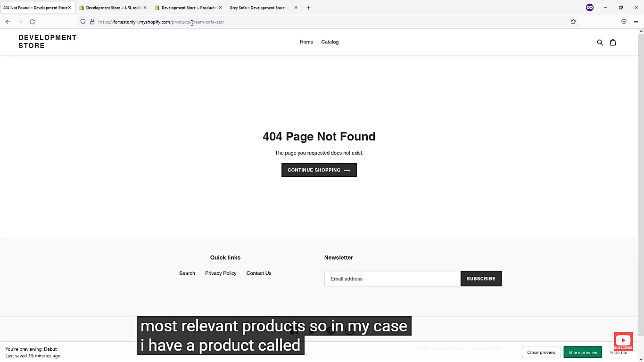Open the Catalog navigation link

(x=330, y=42)
